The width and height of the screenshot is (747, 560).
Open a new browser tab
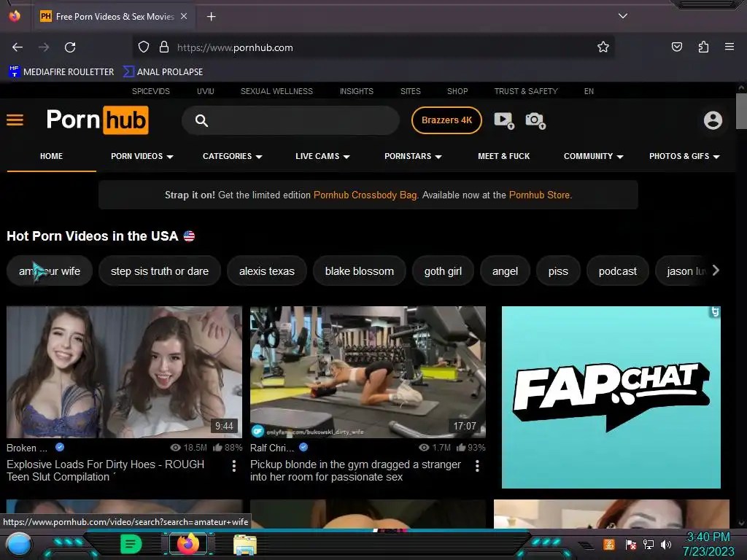tap(211, 17)
